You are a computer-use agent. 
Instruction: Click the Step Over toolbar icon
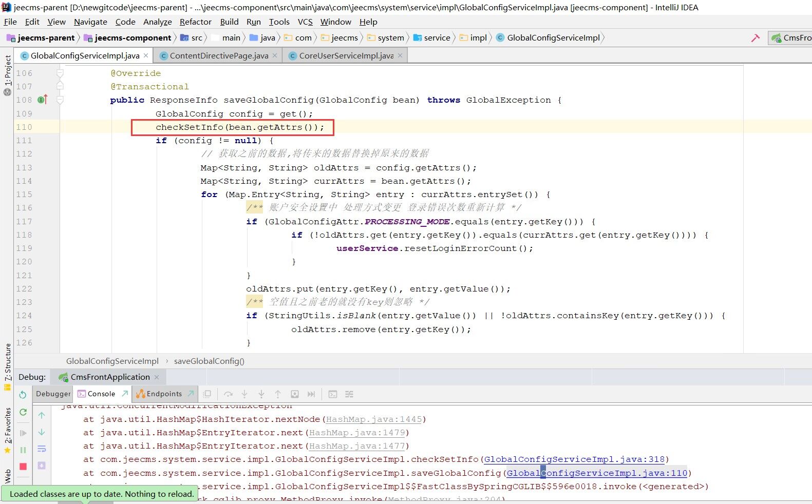pyautogui.click(x=228, y=394)
